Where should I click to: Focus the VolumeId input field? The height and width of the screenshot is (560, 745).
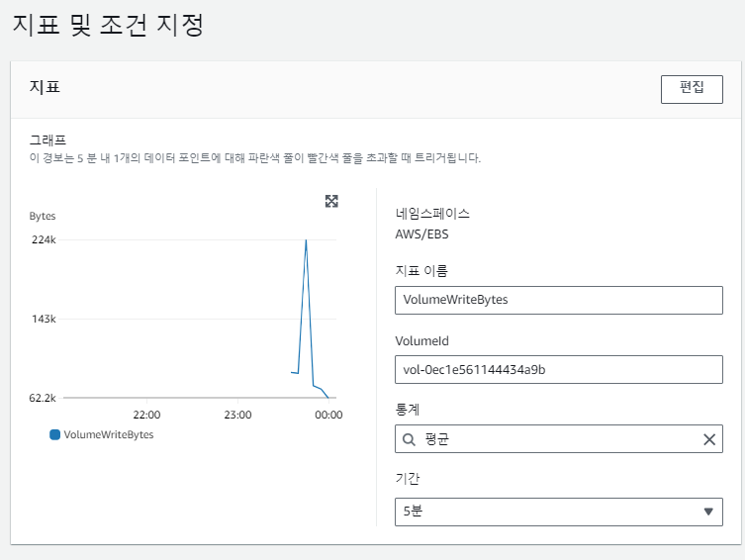tap(558, 370)
